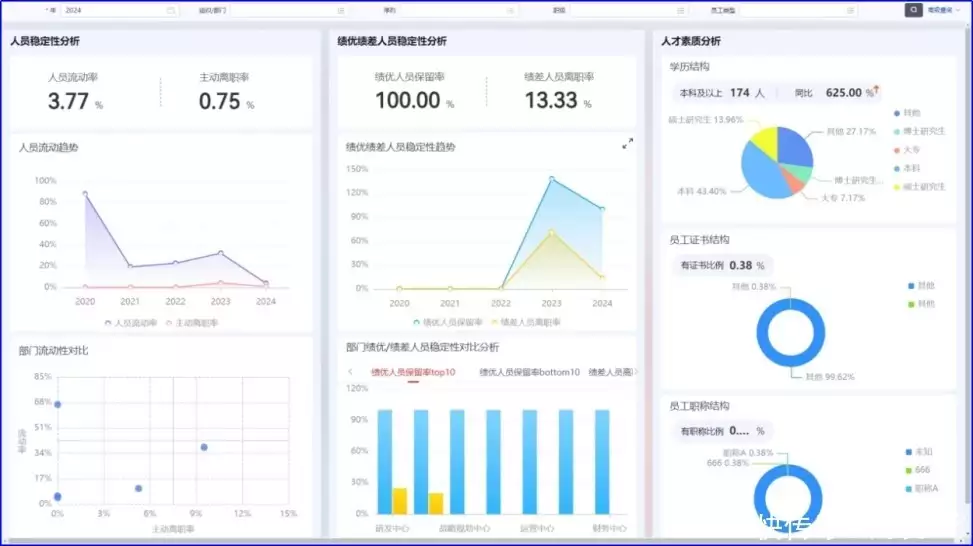Toggle the blue 其他 item in 员工证书结构 legend
Viewport: 973px width, 546px height.
coord(921,285)
